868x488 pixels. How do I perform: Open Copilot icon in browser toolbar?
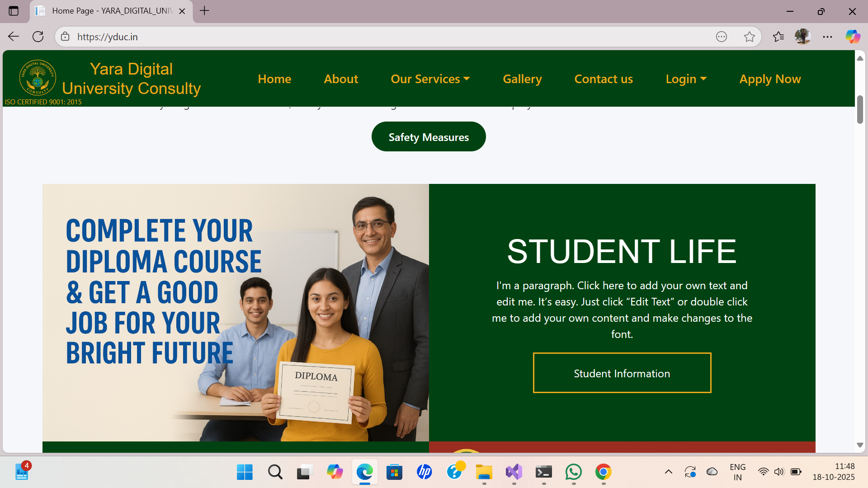tap(853, 37)
